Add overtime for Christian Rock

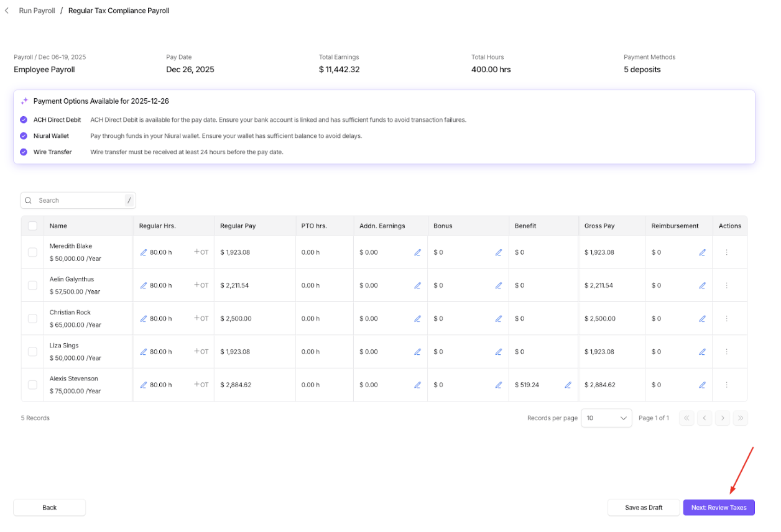tap(201, 319)
